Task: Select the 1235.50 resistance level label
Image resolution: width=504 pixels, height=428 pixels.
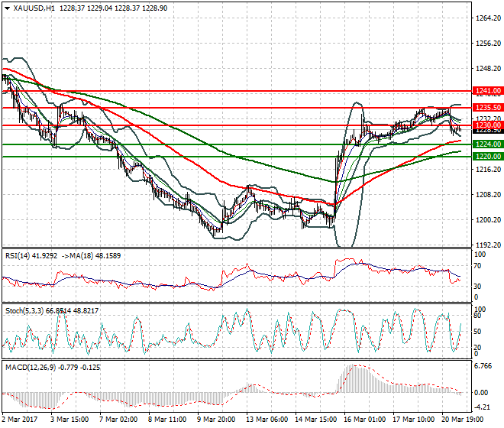Action: click(x=488, y=108)
